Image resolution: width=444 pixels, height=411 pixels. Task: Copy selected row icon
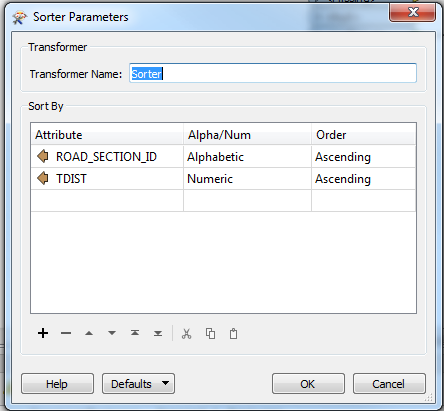click(210, 333)
